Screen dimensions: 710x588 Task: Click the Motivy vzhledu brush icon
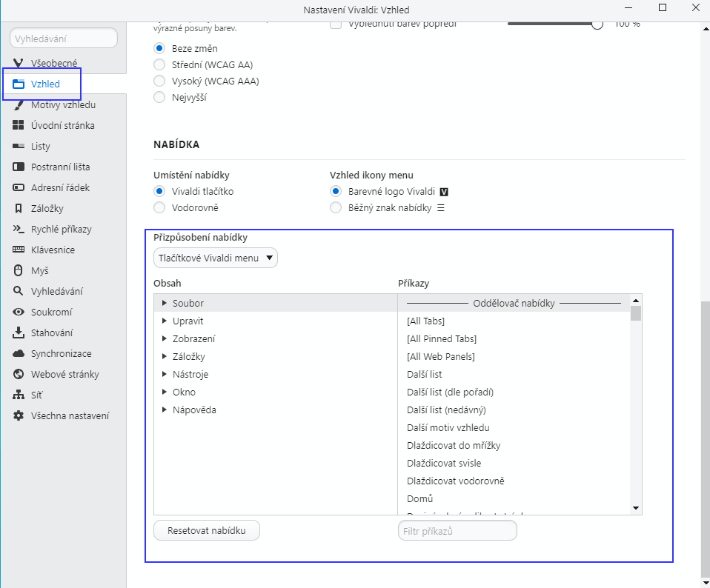(18, 104)
